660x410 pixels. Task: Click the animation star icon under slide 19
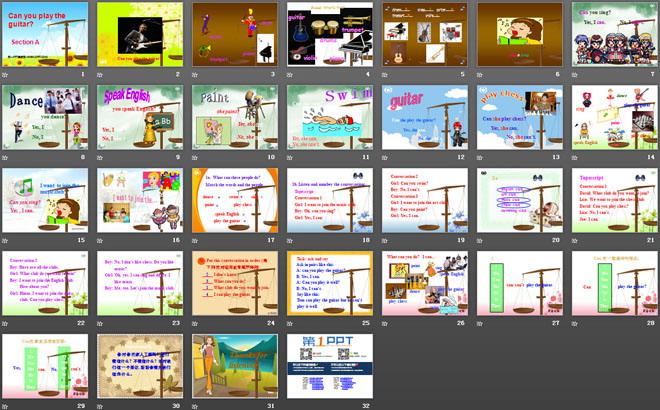click(x=385, y=241)
